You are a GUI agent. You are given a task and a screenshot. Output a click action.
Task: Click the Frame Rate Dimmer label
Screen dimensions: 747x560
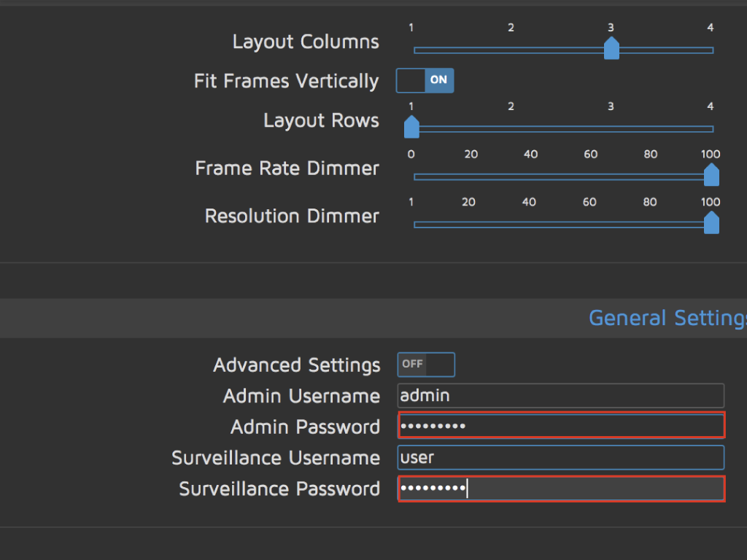point(287,168)
